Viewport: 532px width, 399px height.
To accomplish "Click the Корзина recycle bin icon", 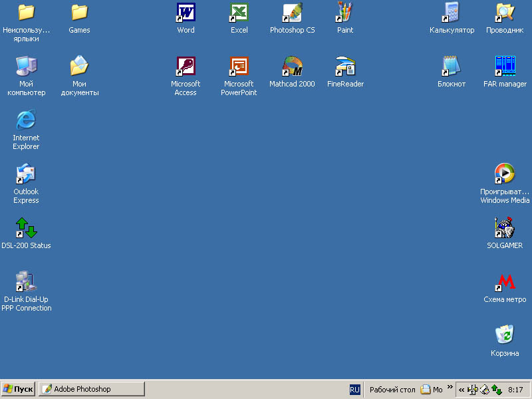I will coord(505,335).
